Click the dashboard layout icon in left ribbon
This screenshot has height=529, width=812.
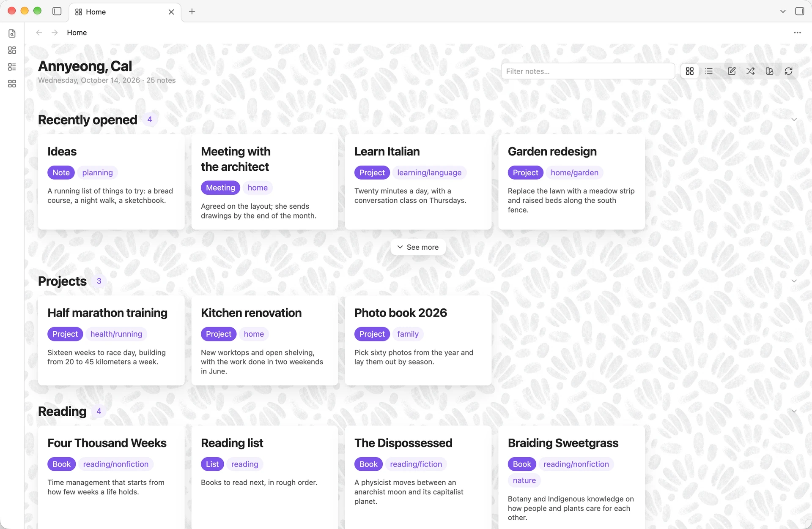12,50
